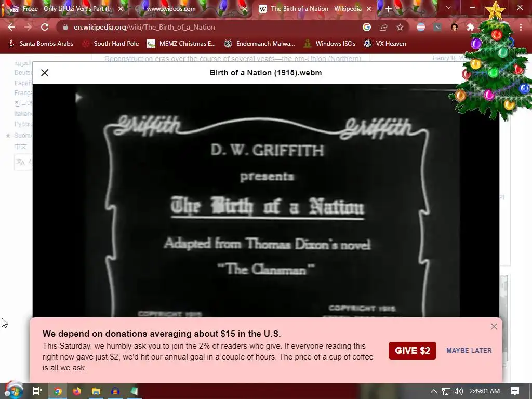Choose MAYBE LATER on the donation banner
Viewport: 532px width, 399px height.
(x=469, y=351)
